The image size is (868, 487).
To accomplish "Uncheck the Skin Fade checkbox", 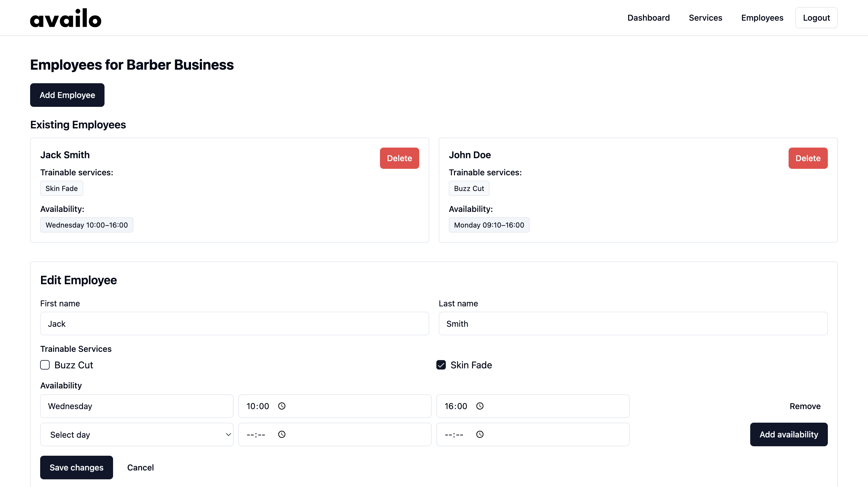I will 441,365.
